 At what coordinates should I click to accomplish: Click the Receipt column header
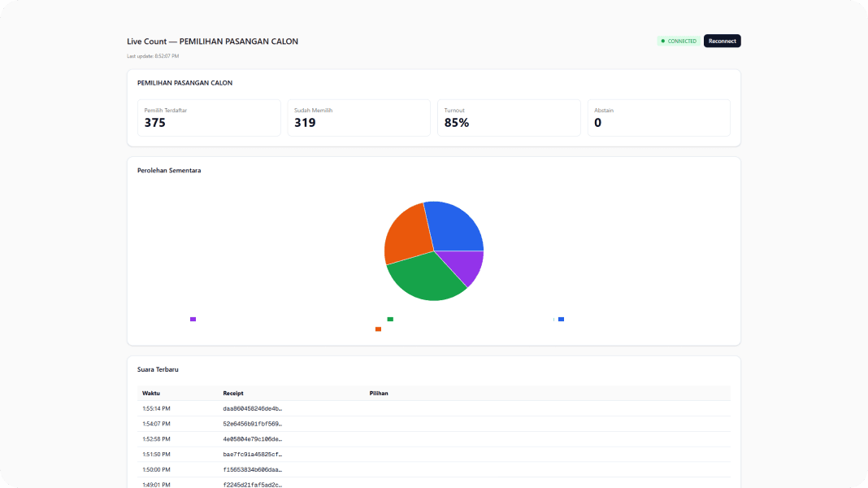click(x=233, y=393)
